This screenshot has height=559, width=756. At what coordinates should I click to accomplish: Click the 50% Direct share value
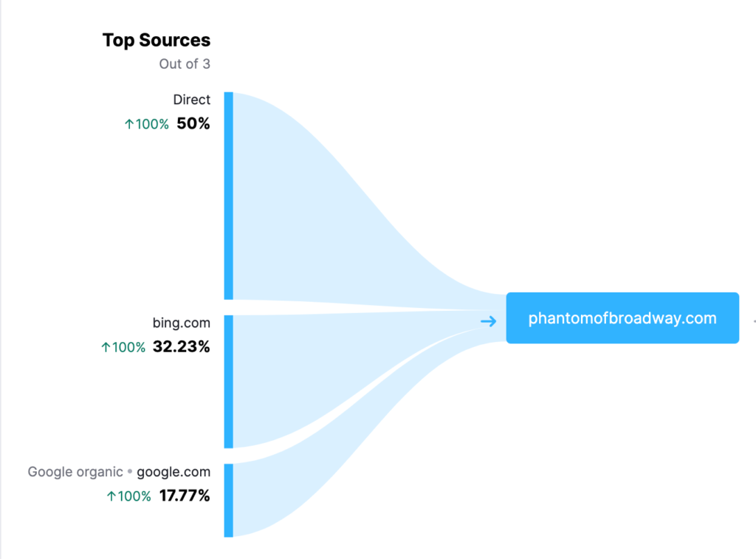[193, 124]
